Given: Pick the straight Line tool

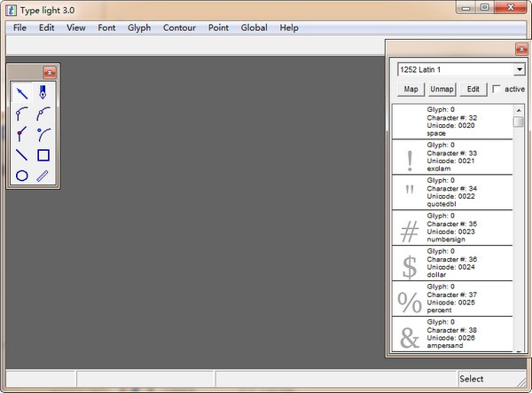Looking at the screenshot, I should (x=22, y=155).
